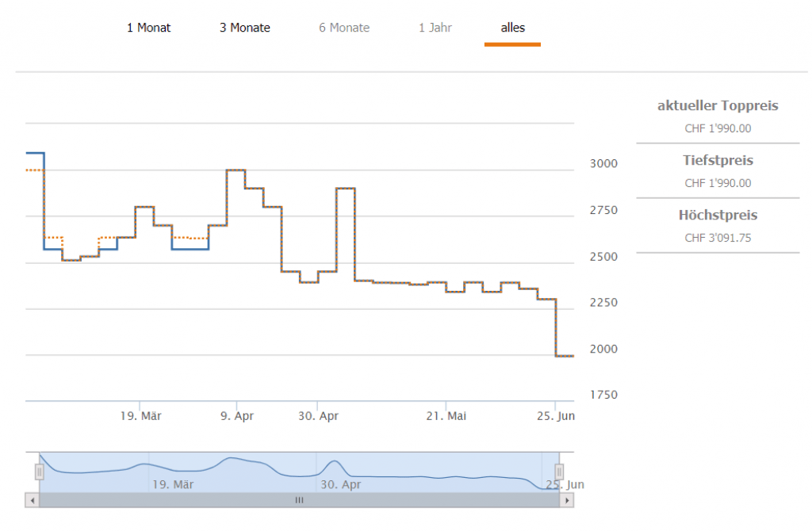Click the CHF 3'091.75 highest price value
Image resolution: width=812 pixels, height=531 pixels.
[x=718, y=238]
